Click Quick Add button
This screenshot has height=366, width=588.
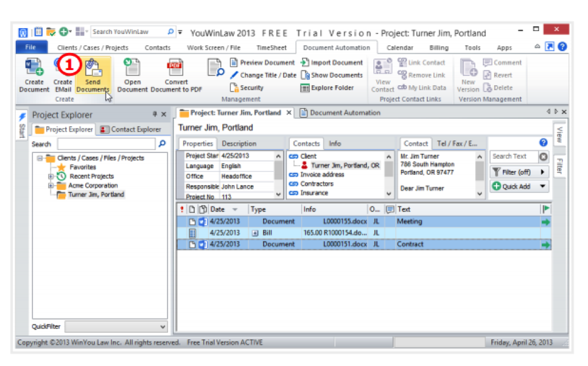coord(513,186)
